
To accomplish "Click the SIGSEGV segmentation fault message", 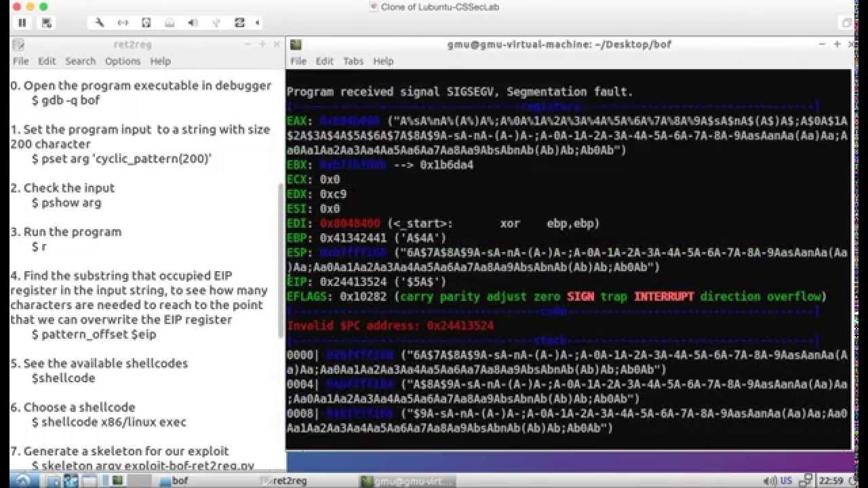I will [x=460, y=91].
